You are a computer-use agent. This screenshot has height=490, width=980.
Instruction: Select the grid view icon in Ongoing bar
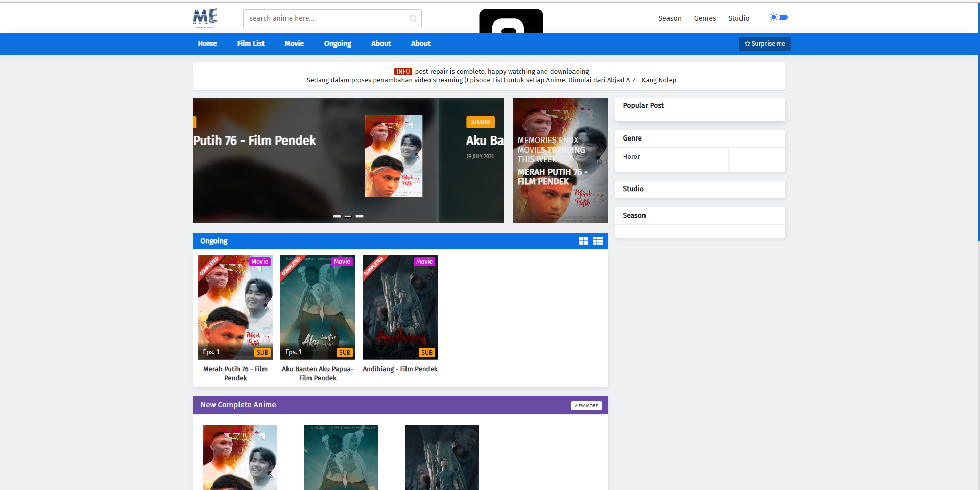click(x=584, y=241)
